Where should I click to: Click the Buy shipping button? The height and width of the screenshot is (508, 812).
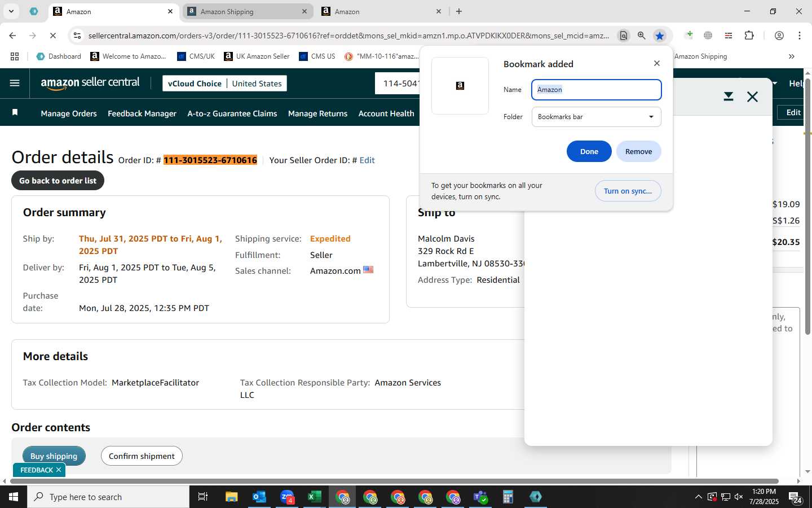(54, 456)
